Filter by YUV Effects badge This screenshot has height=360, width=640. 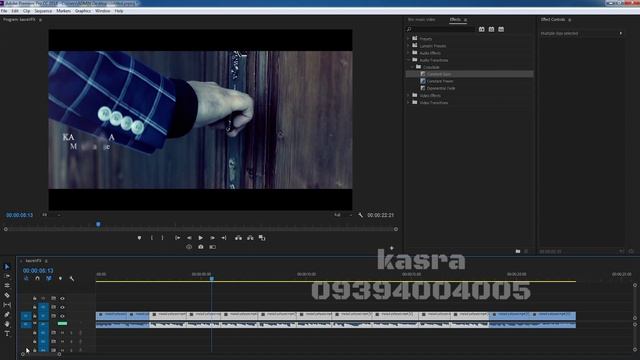501,29
